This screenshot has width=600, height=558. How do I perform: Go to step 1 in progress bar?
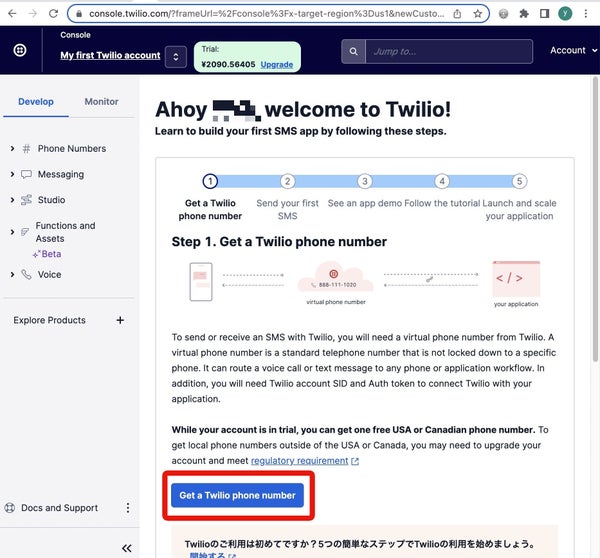[210, 181]
